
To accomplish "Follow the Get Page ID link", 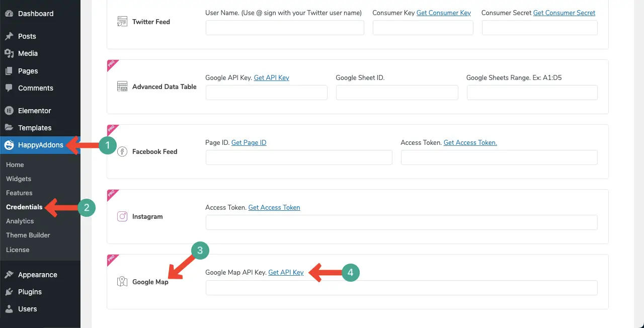I will [x=249, y=142].
